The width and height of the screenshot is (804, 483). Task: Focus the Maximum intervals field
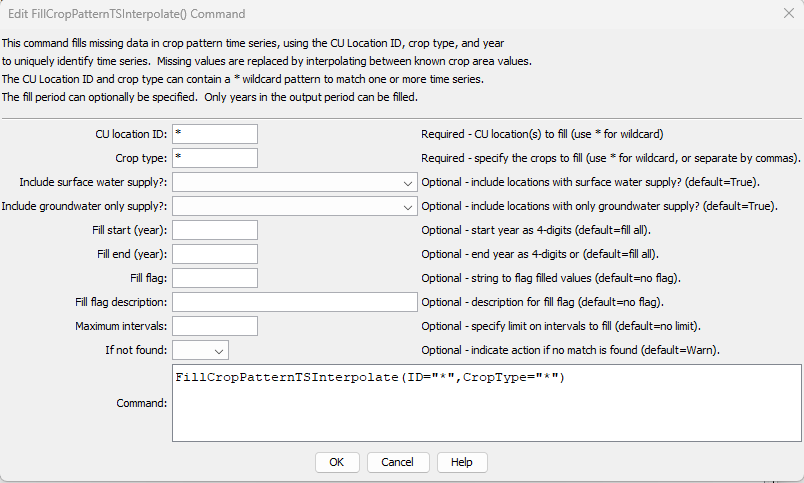pos(215,326)
